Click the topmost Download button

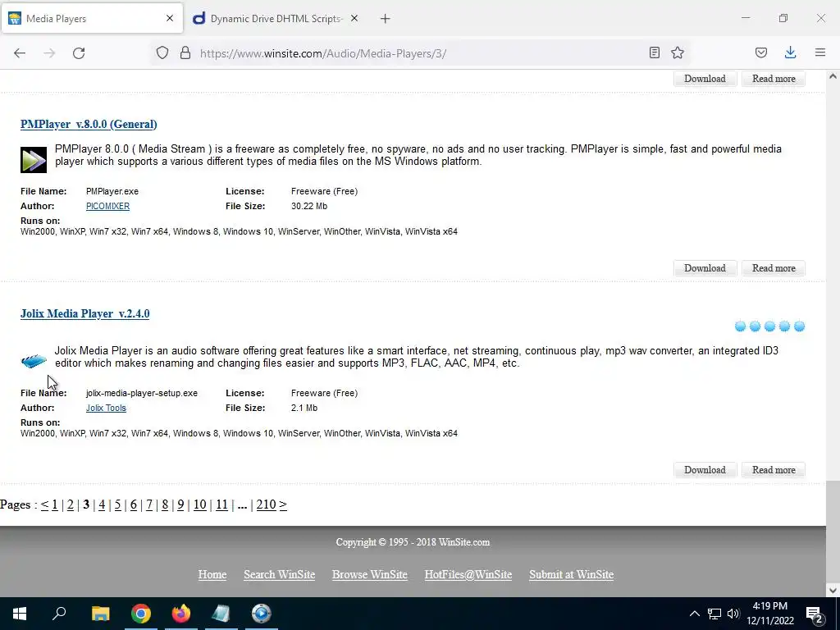pos(705,79)
